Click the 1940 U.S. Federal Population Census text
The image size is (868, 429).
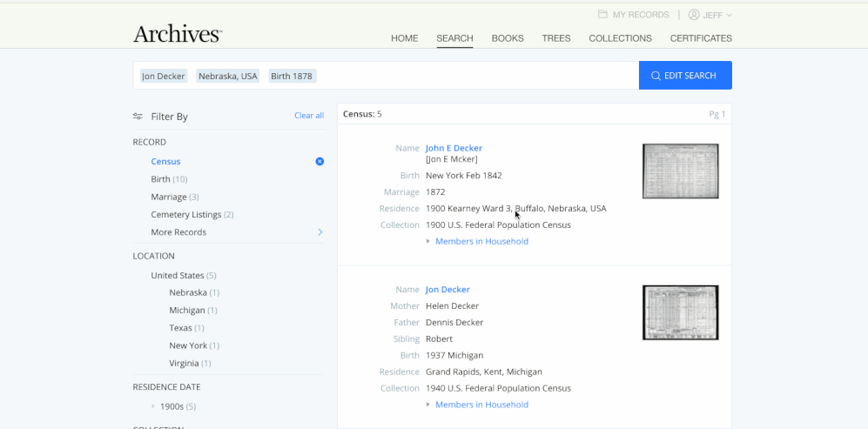(498, 388)
